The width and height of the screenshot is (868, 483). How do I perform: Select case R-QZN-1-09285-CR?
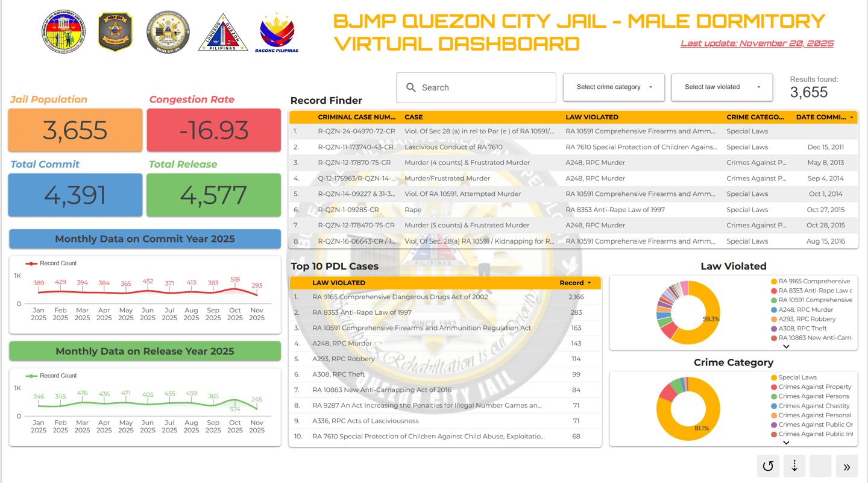point(348,210)
